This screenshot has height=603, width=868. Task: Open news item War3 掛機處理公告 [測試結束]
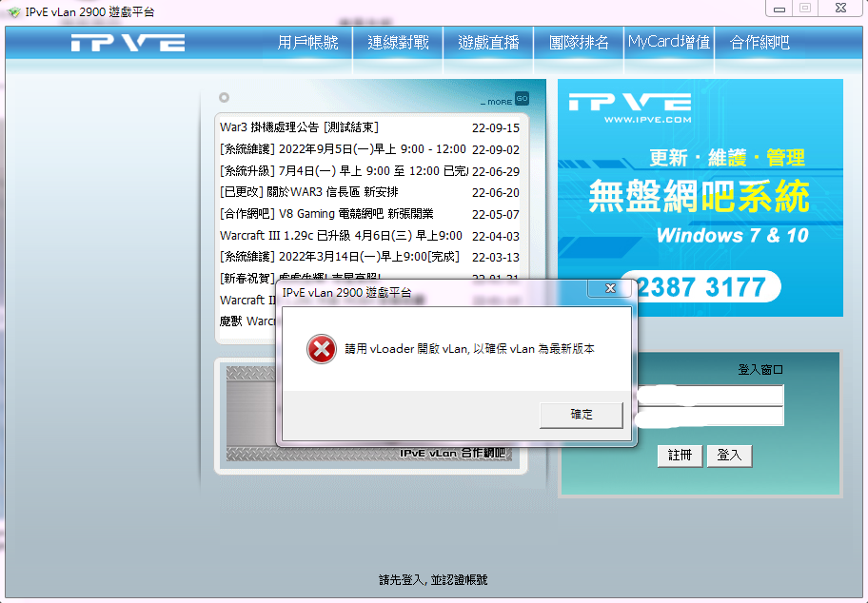point(299,127)
